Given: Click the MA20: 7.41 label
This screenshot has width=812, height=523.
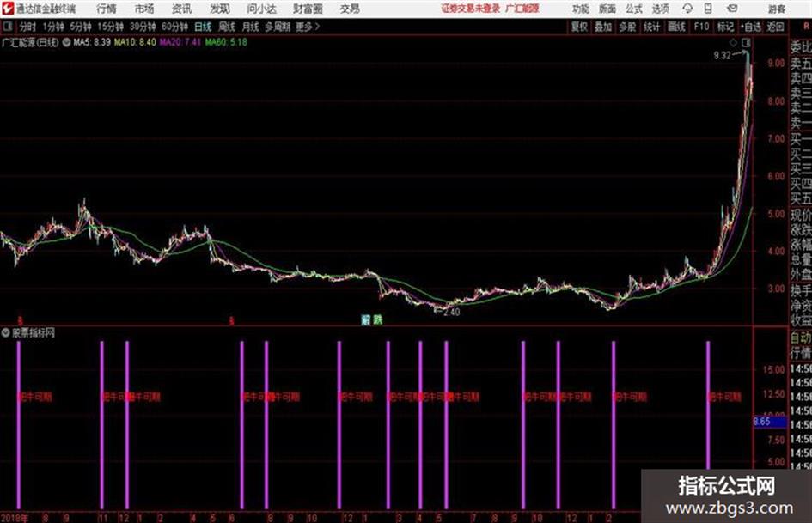Looking at the screenshot, I should pos(180,42).
